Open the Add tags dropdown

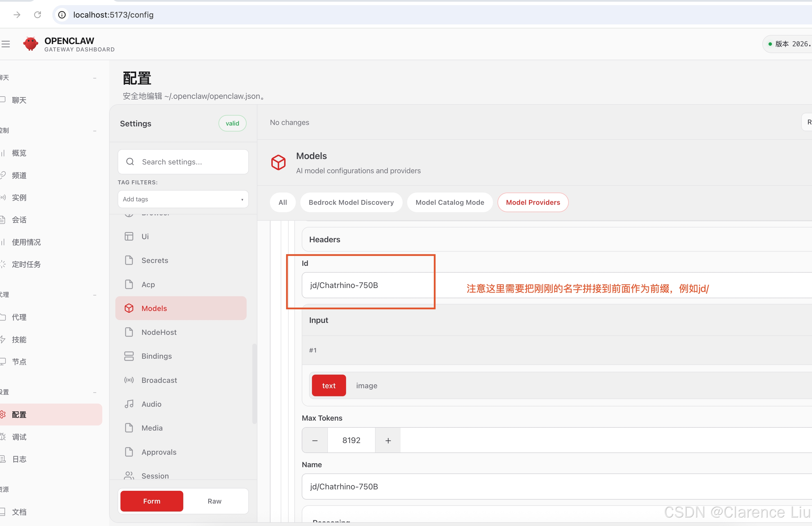click(183, 199)
